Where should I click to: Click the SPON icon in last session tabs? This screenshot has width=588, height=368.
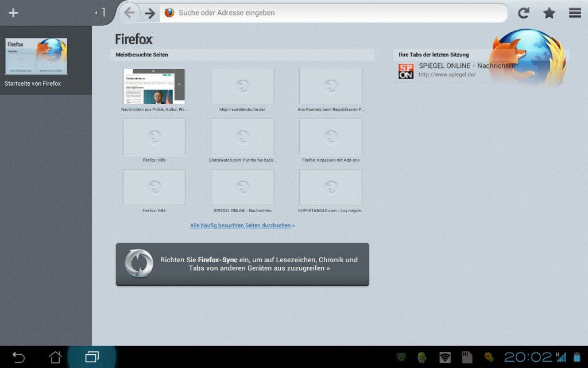point(406,71)
